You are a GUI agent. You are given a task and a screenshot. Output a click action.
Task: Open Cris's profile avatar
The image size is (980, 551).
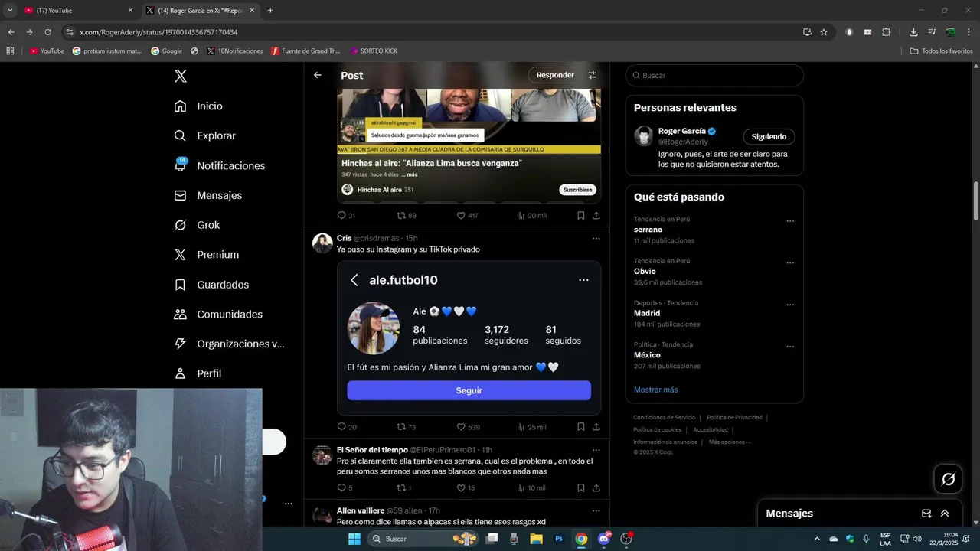(322, 243)
